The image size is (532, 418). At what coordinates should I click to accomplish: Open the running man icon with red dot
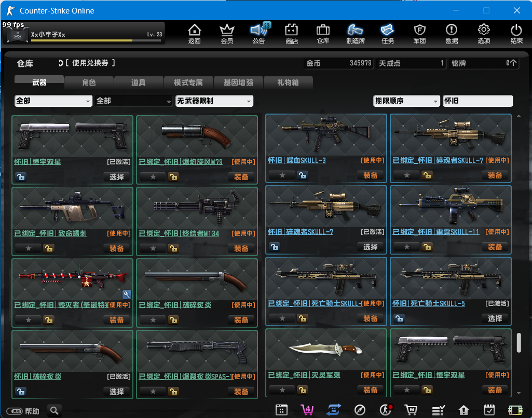click(386, 410)
